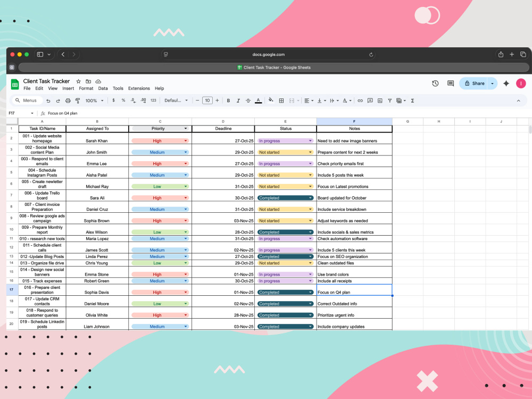Click the Merge cells icon
The image size is (532, 399).
[292, 101]
